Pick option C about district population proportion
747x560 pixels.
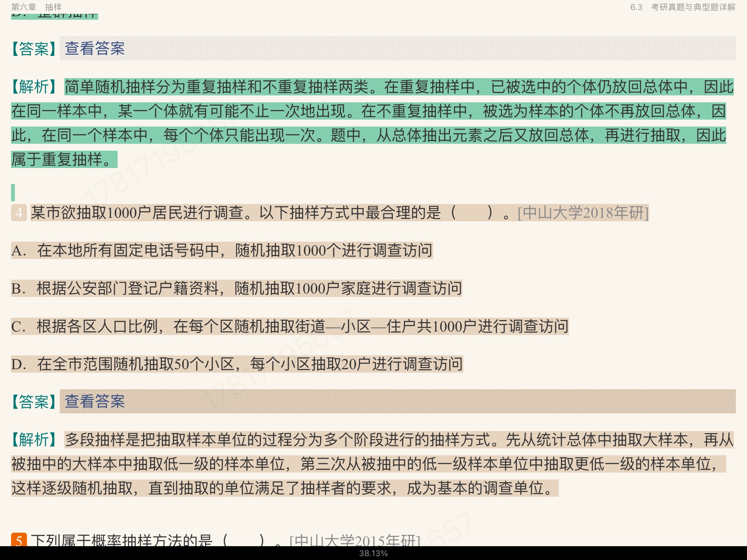point(290,326)
